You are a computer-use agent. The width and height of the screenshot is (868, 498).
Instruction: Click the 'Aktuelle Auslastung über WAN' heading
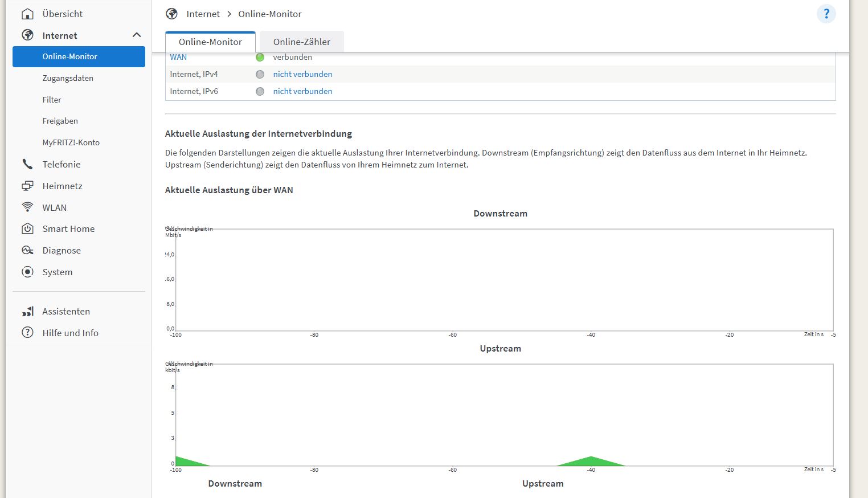click(229, 190)
